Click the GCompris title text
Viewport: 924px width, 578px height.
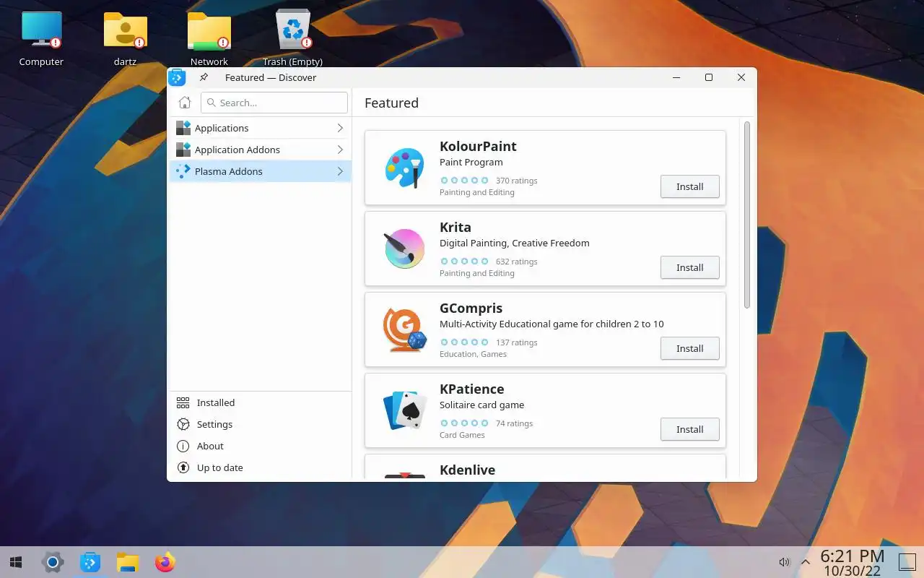click(x=471, y=309)
